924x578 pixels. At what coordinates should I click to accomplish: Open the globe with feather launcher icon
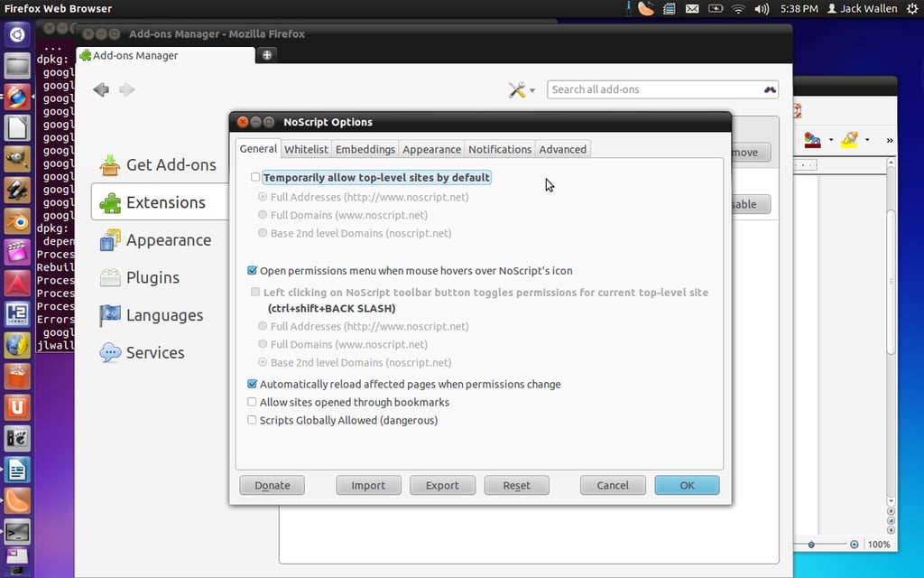point(17,346)
